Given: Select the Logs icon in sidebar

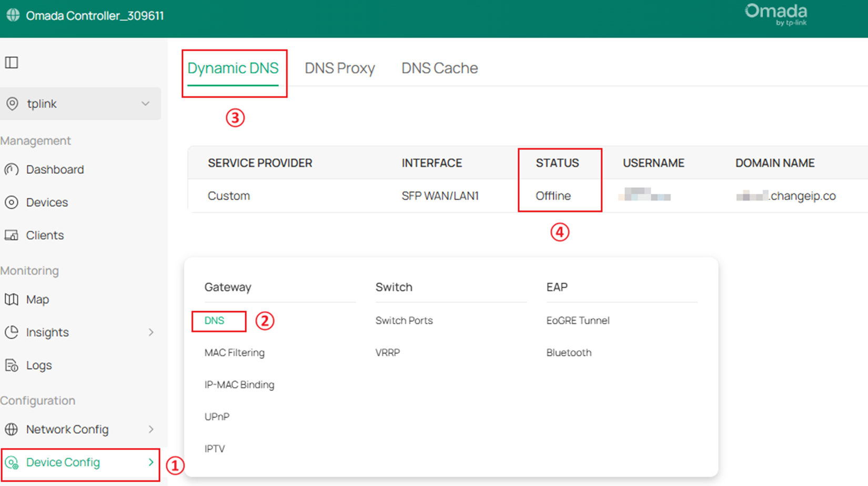Looking at the screenshot, I should (x=12, y=365).
